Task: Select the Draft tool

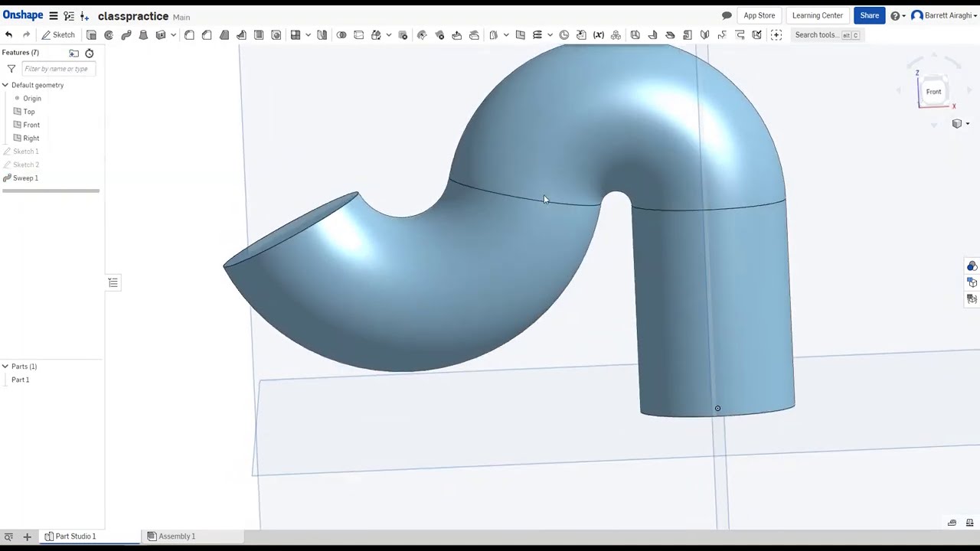Action: click(224, 35)
